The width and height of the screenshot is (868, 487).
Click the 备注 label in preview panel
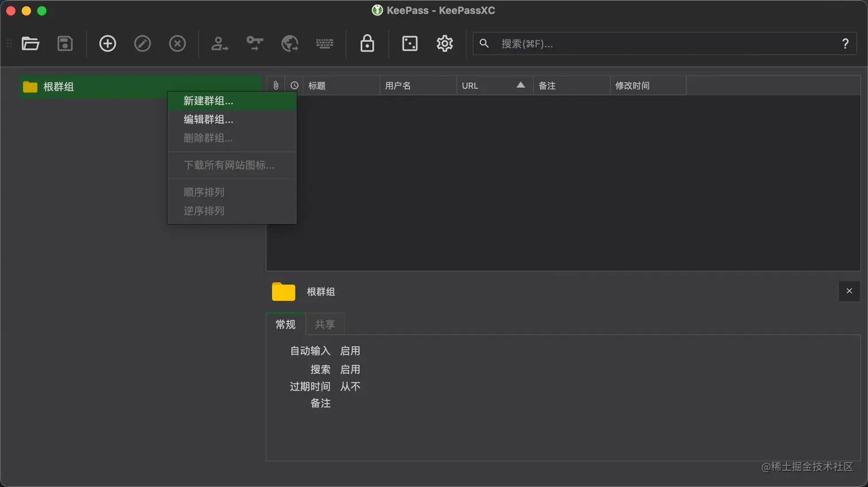[320, 403]
